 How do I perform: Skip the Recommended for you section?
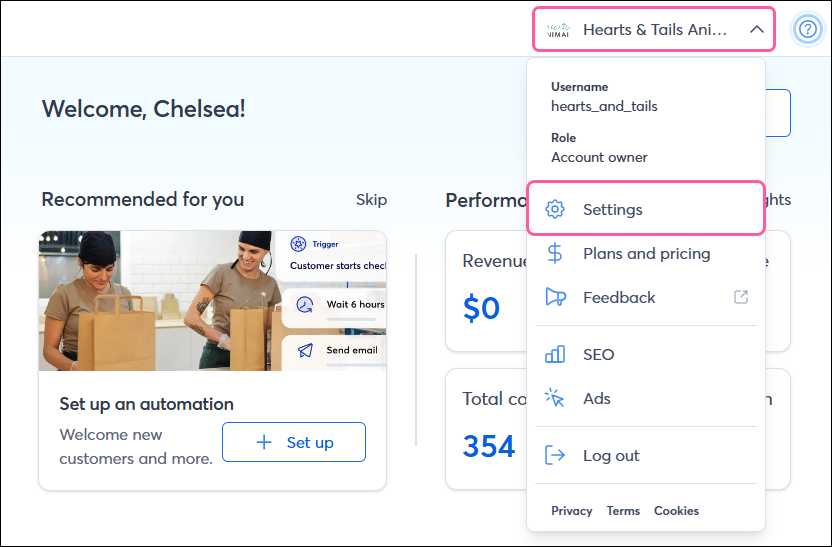pyautogui.click(x=371, y=199)
